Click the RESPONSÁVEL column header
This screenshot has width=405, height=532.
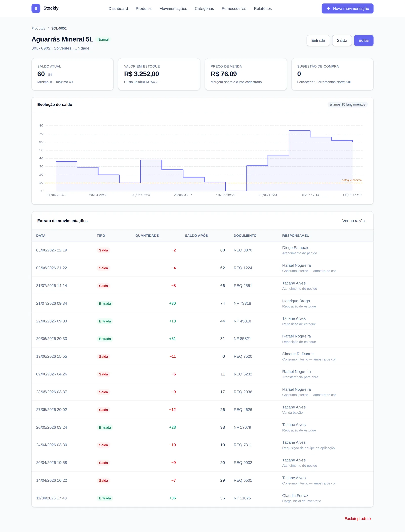(x=295, y=236)
